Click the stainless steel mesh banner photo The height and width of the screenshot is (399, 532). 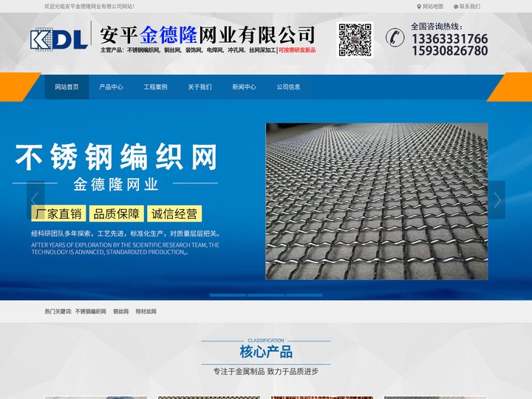377,201
